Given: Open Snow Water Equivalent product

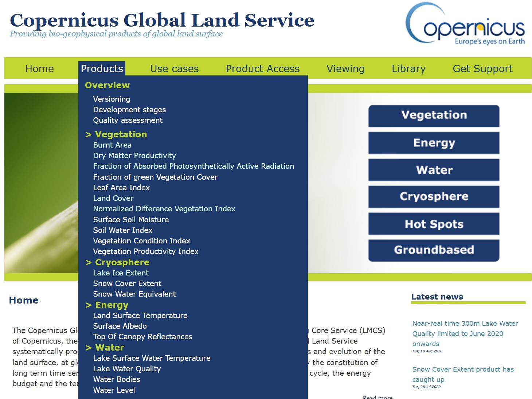Looking at the screenshot, I should tap(134, 294).
